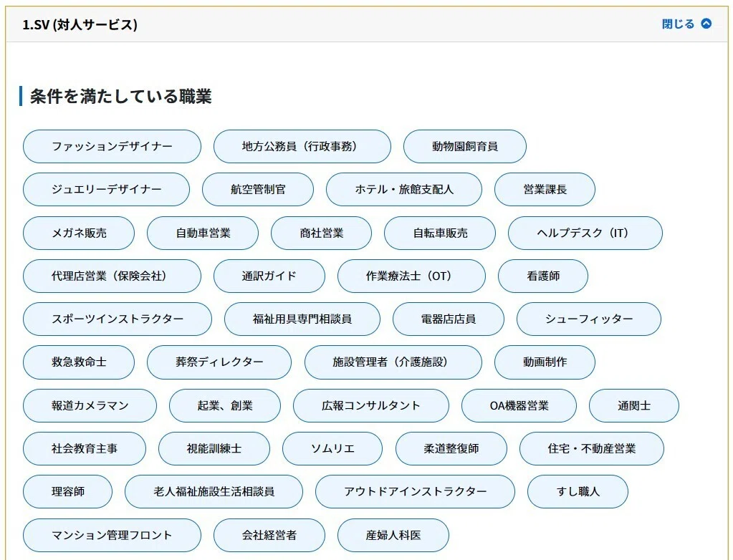Click the 産婦人科医 occupation
The height and width of the screenshot is (560, 733).
393,535
